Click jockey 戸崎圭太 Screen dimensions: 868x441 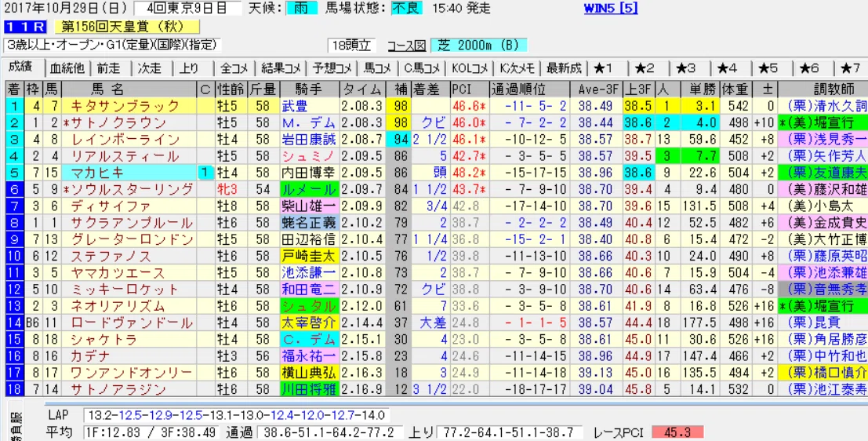308,256
